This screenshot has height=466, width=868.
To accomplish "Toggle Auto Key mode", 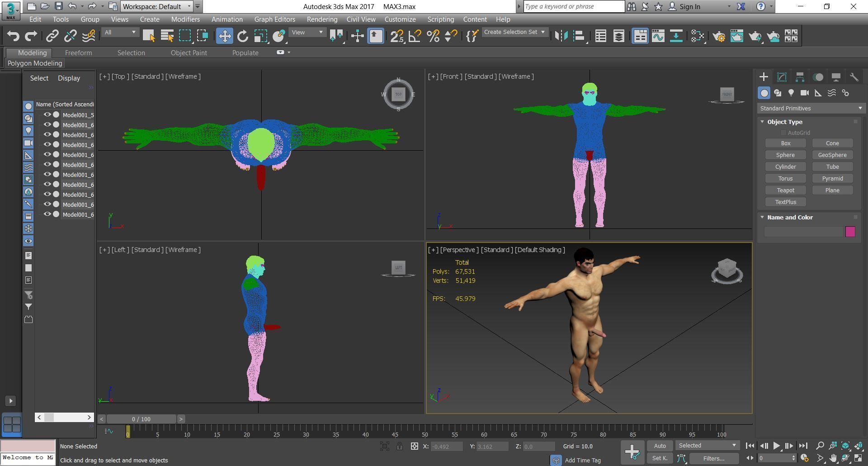I will pyautogui.click(x=660, y=446).
